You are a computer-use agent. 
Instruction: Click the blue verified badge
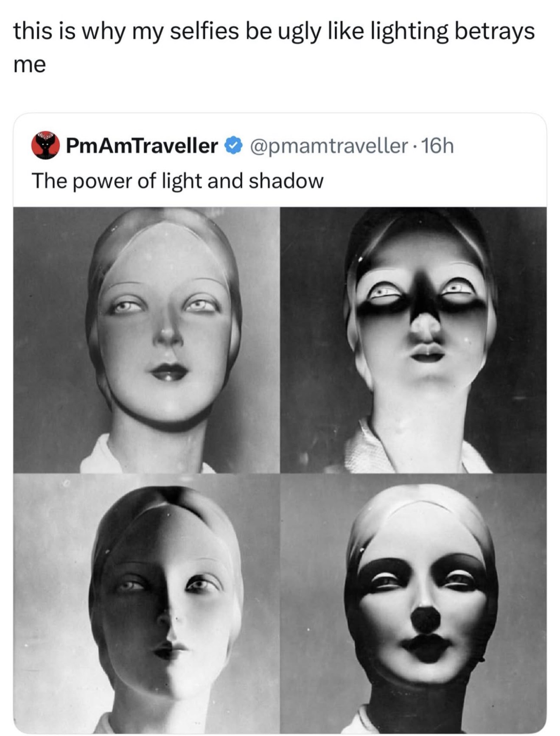point(233,146)
